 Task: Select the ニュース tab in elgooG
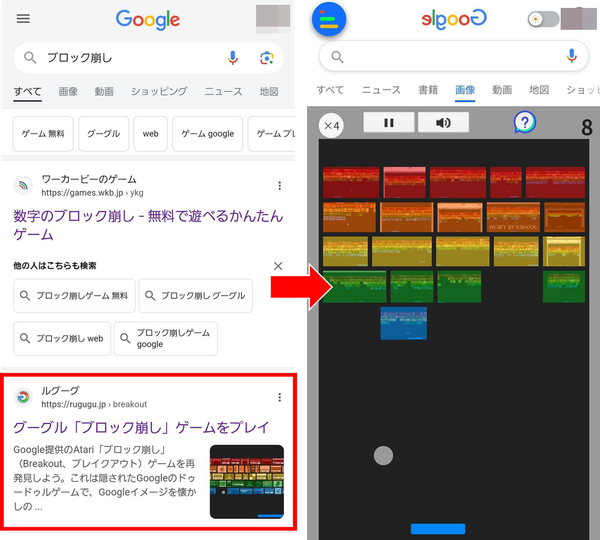(381, 90)
